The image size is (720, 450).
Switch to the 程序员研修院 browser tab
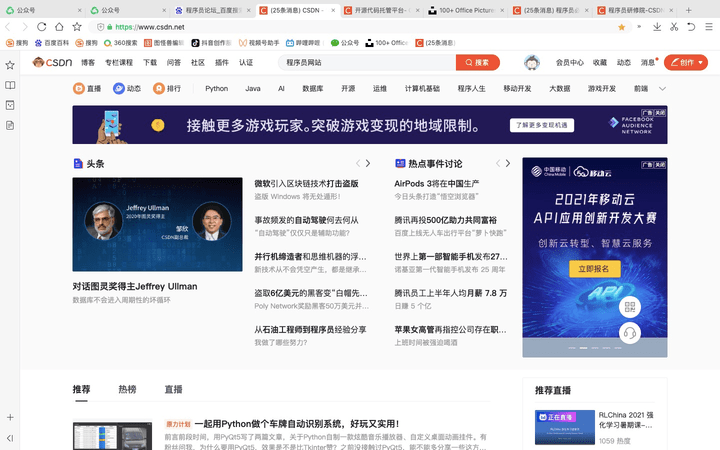pyautogui.click(x=636, y=10)
